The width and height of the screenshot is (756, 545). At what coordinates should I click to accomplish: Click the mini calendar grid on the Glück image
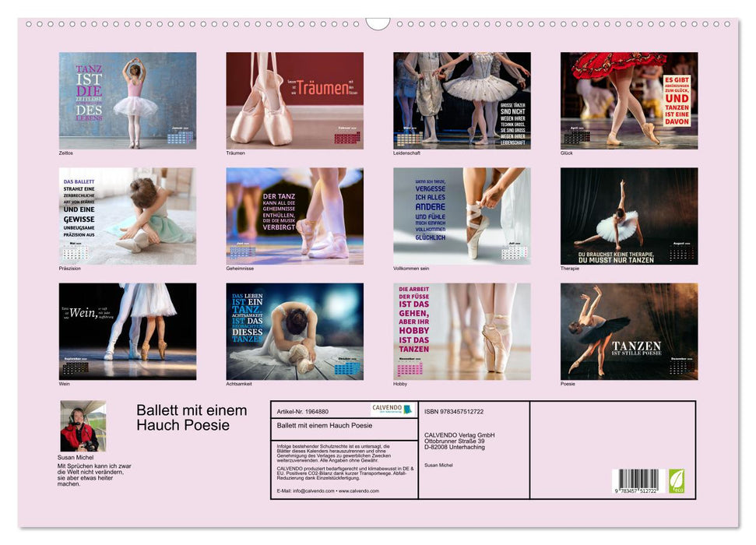[578, 137]
